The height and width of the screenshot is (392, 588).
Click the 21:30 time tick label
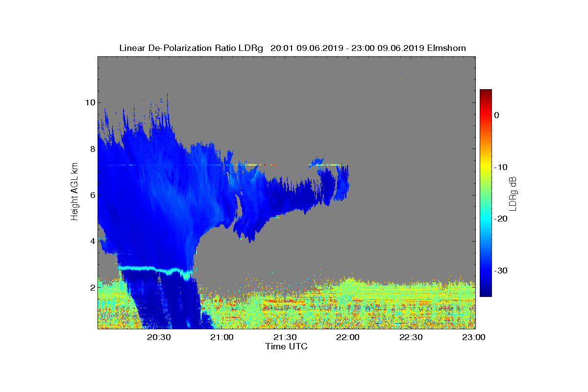click(285, 338)
